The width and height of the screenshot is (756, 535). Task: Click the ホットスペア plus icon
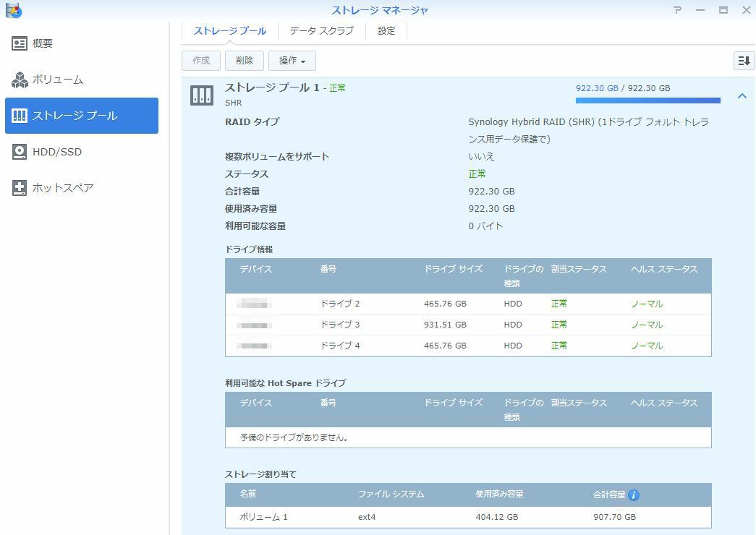[20, 188]
